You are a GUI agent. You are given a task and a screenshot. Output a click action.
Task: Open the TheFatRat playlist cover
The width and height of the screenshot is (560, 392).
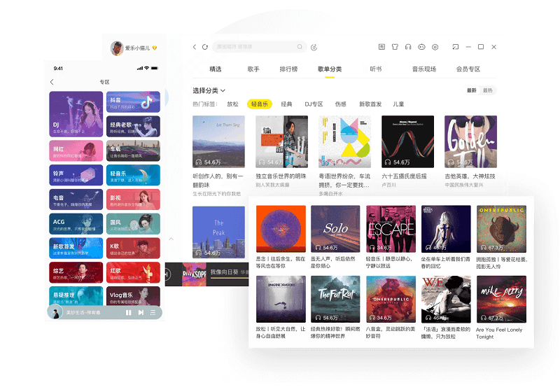[x=335, y=299]
